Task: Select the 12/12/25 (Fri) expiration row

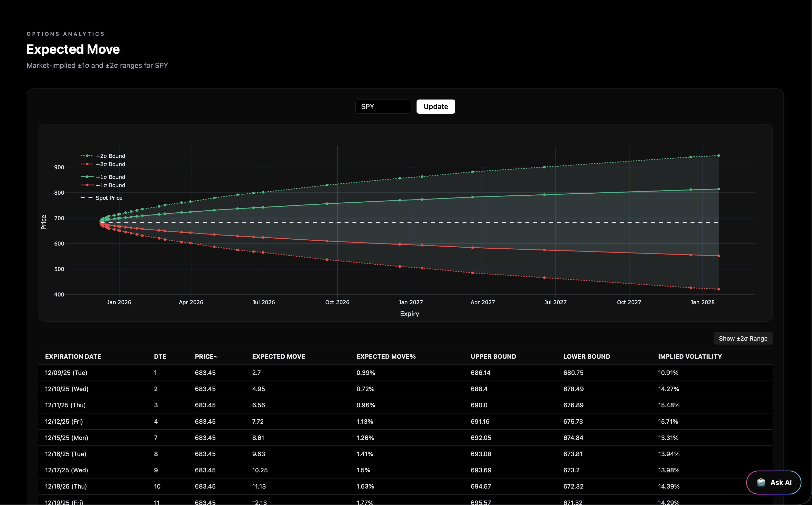Action: tap(64, 421)
